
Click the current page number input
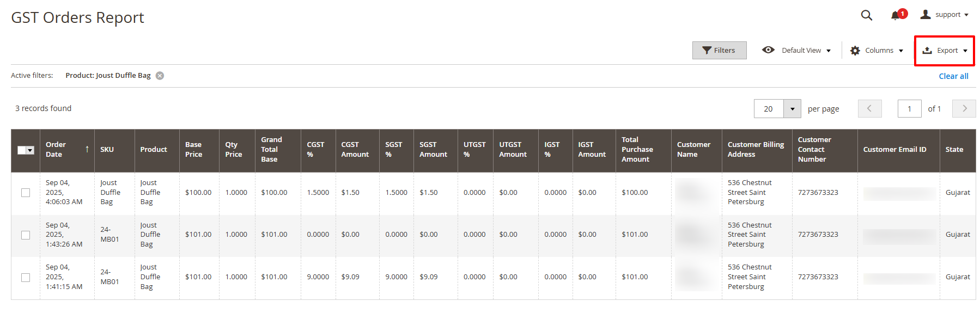point(909,109)
